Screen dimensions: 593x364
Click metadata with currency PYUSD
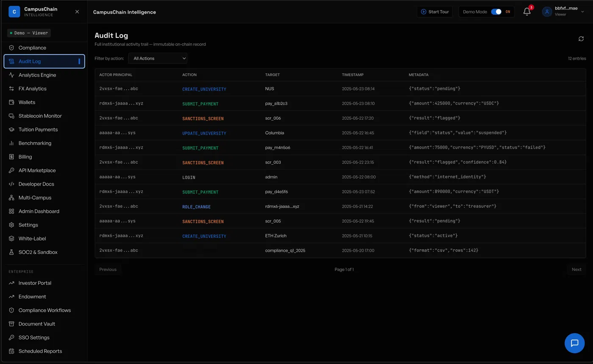tap(477, 147)
